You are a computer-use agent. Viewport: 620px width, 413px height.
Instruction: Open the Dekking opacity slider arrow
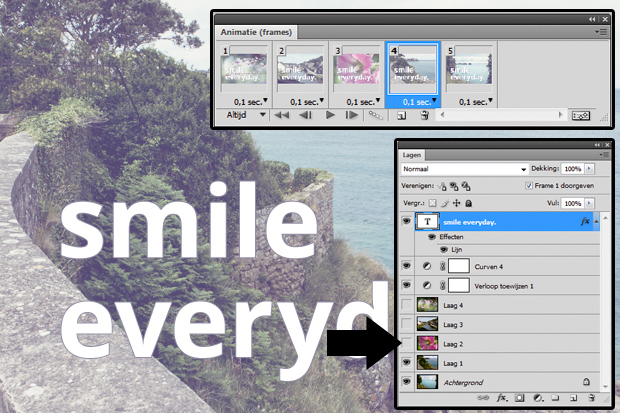tap(589, 169)
